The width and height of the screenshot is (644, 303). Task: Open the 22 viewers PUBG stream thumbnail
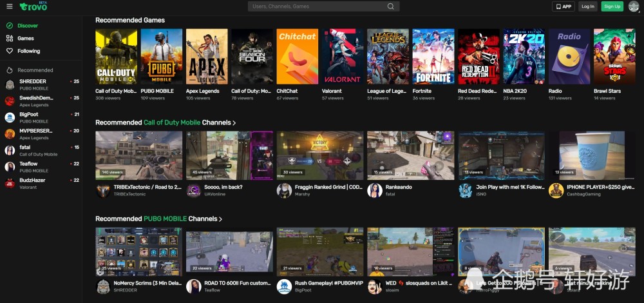point(230,251)
